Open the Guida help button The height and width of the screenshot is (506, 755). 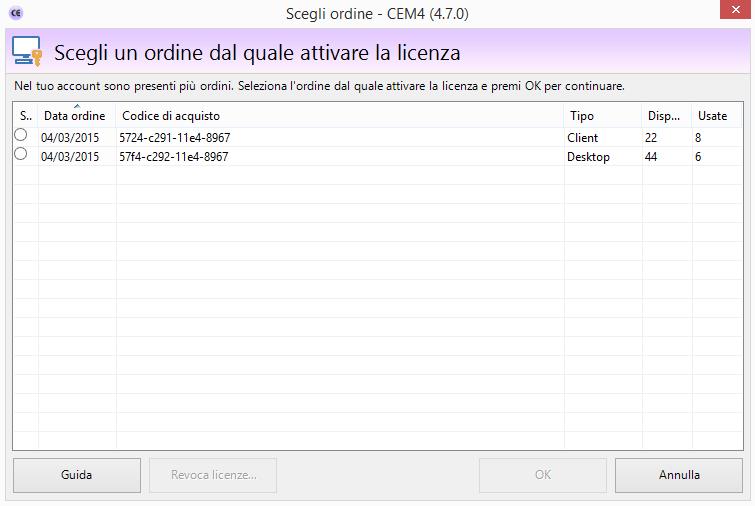pyautogui.click(x=77, y=475)
